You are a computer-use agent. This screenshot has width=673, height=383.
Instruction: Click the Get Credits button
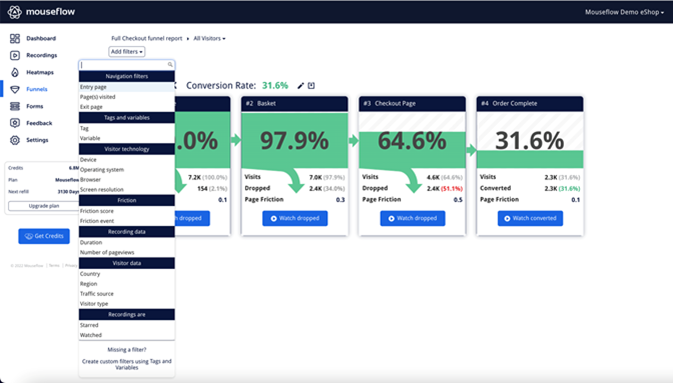coord(44,236)
